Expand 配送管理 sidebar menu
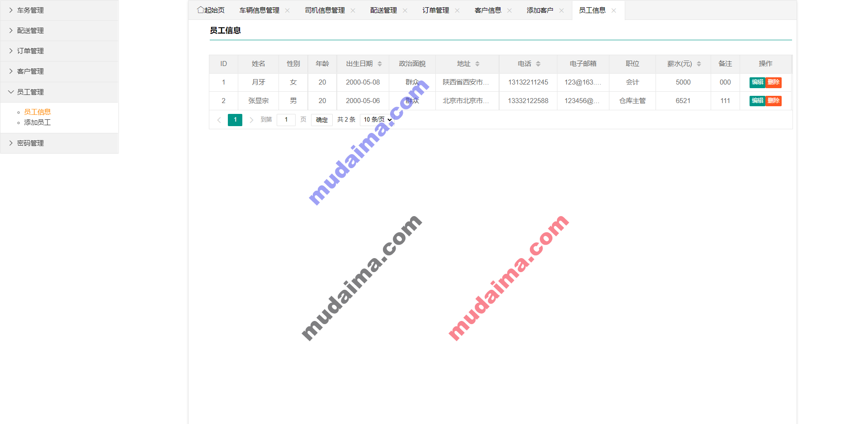 tap(59, 30)
